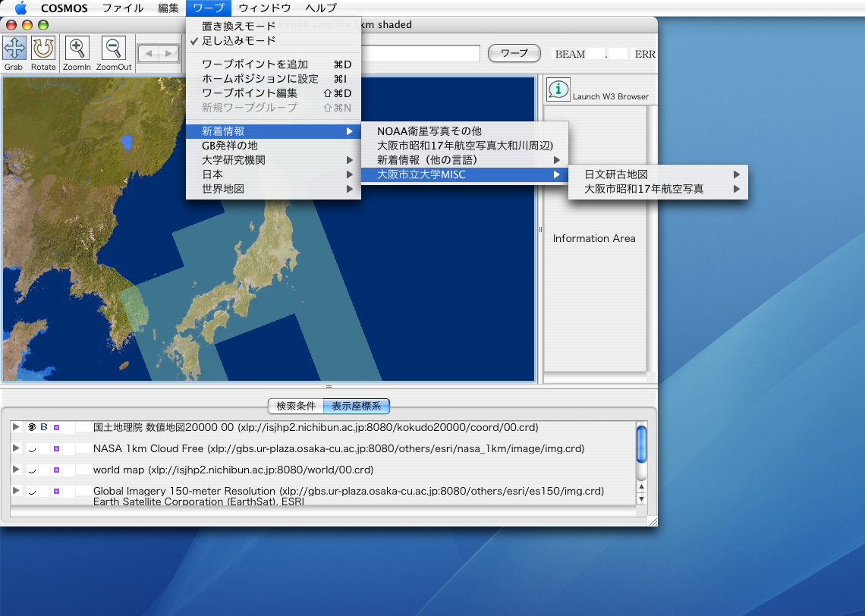
Task: Click purple square icon on Global Imagery row
Action: click(x=56, y=491)
